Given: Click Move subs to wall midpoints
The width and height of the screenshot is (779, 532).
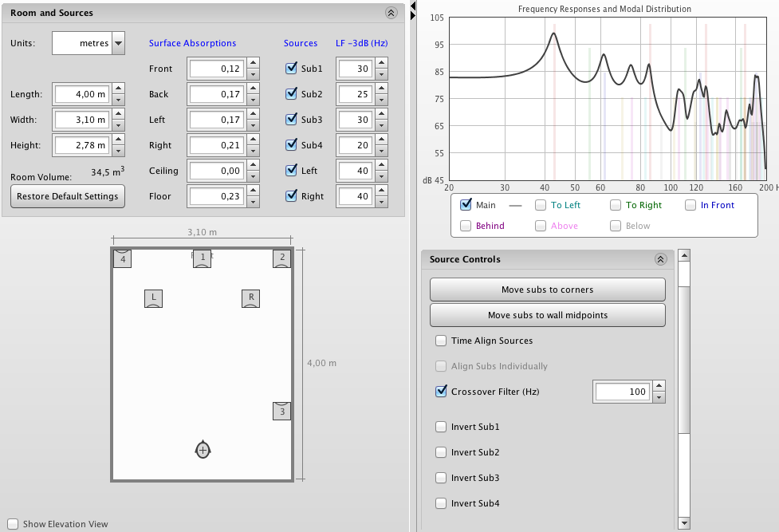Looking at the screenshot, I should (548, 315).
